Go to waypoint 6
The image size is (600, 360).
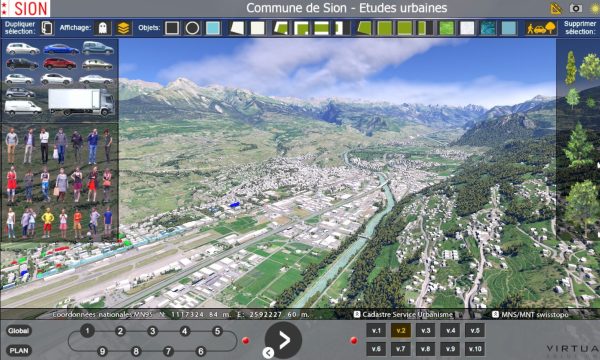click(x=201, y=351)
